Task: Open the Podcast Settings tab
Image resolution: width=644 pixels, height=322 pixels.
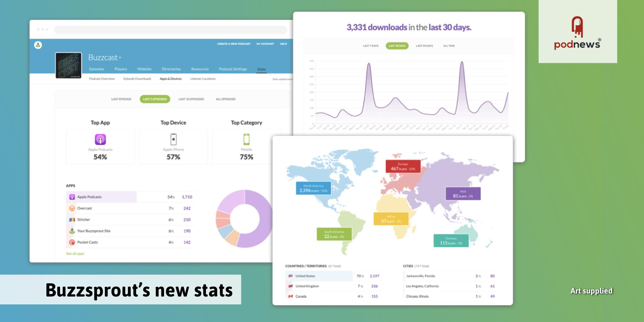Action: [x=233, y=69]
